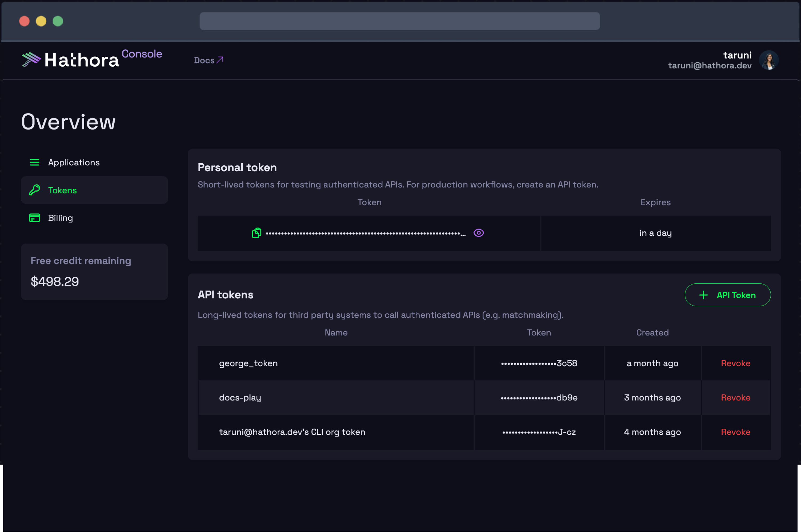The height and width of the screenshot is (532, 801).
Task: Open taruni's profile avatar
Action: (x=769, y=60)
